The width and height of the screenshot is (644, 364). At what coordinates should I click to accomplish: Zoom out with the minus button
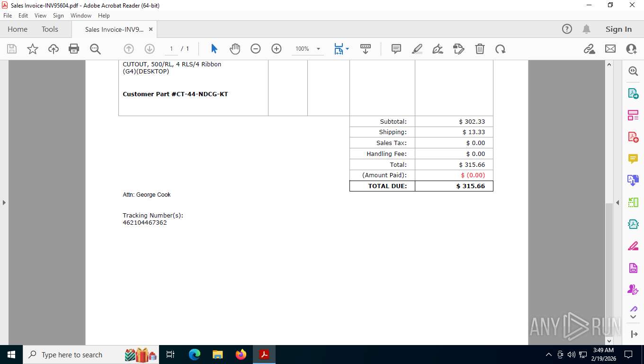pyautogui.click(x=256, y=49)
